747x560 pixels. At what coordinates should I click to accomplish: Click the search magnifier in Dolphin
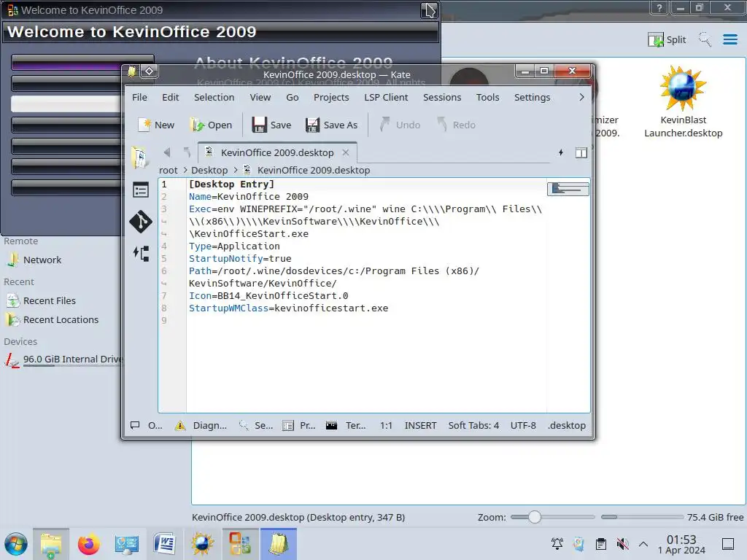coord(705,39)
